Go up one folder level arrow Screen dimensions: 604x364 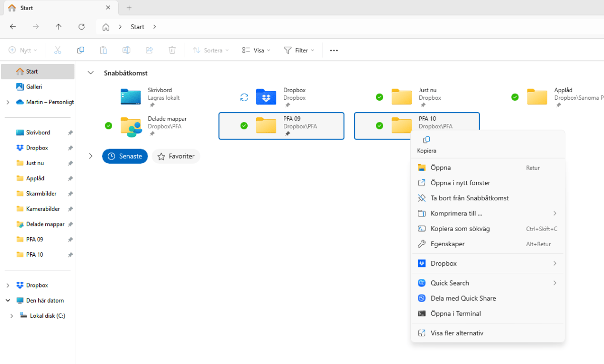pyautogui.click(x=58, y=27)
